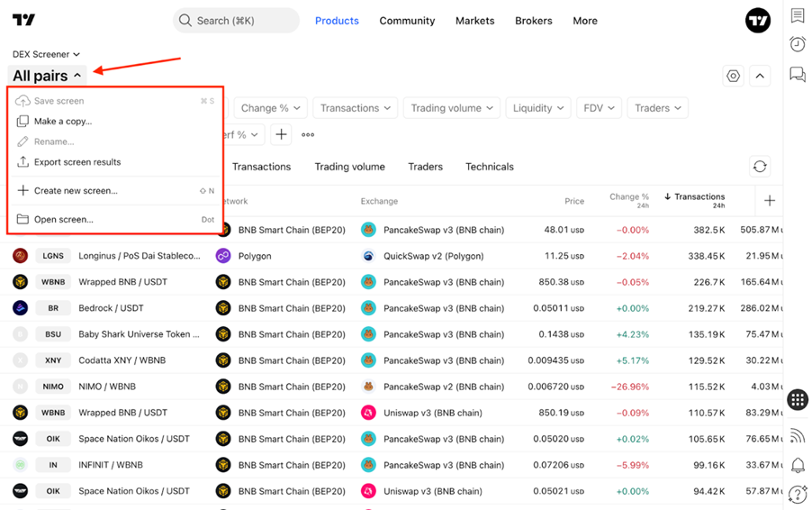
Task: Open the Baby Shark Universe Token pair
Action: pyautogui.click(x=139, y=334)
